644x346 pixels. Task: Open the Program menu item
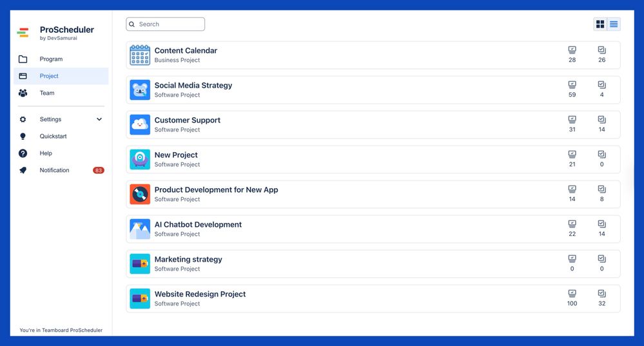tap(61, 59)
